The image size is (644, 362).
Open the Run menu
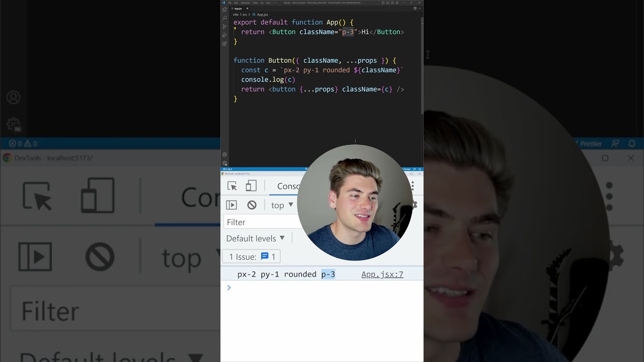268,3
